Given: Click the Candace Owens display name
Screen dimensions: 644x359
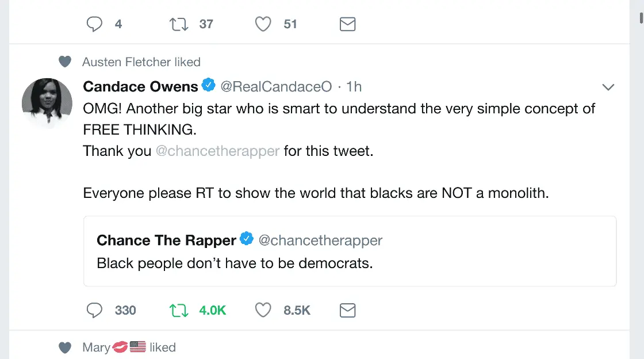Looking at the screenshot, I should coord(140,86).
